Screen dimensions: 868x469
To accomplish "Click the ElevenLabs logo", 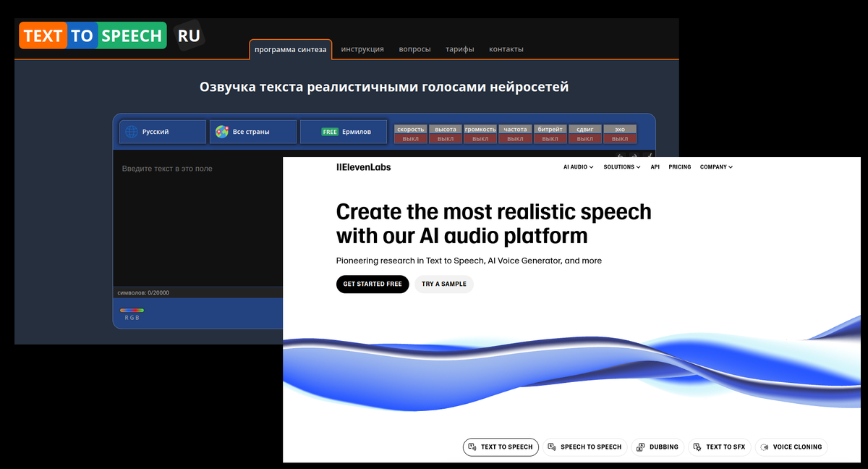I will (363, 167).
